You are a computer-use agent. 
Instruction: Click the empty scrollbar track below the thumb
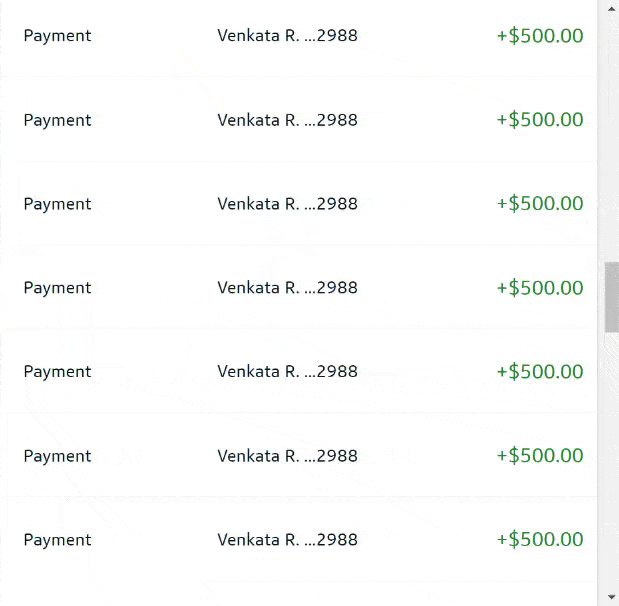click(x=611, y=460)
